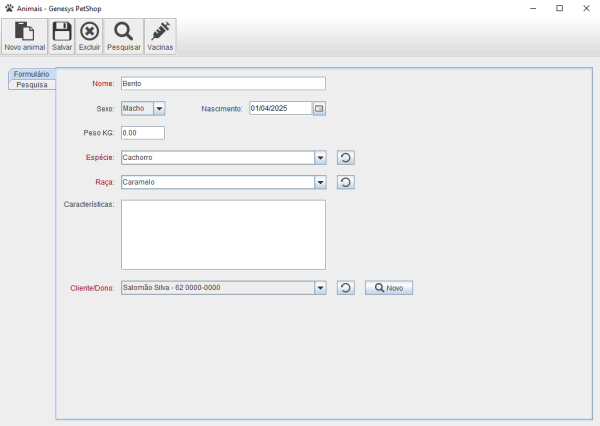This screenshot has width=600, height=426.
Task: Select the Formulário tab
Action: 32,74
